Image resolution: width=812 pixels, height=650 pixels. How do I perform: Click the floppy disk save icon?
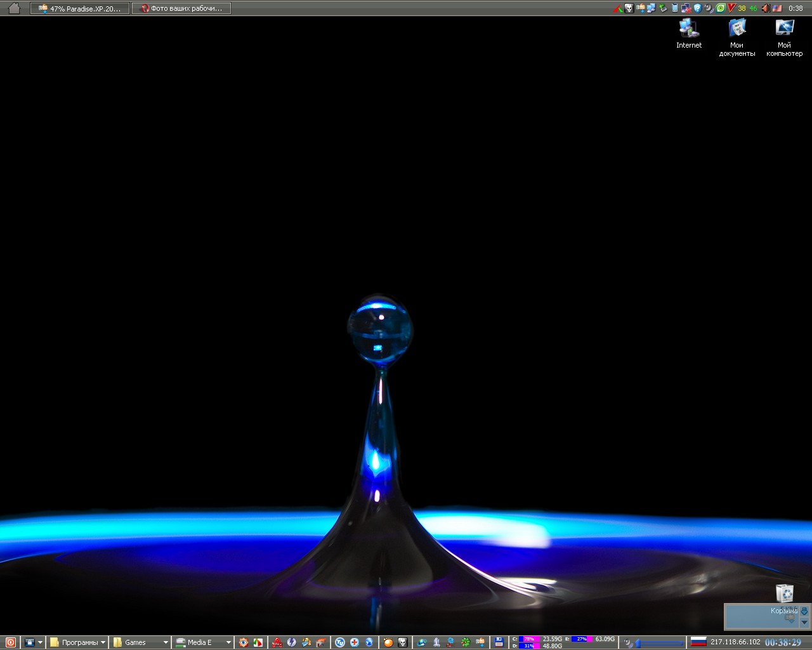click(499, 642)
